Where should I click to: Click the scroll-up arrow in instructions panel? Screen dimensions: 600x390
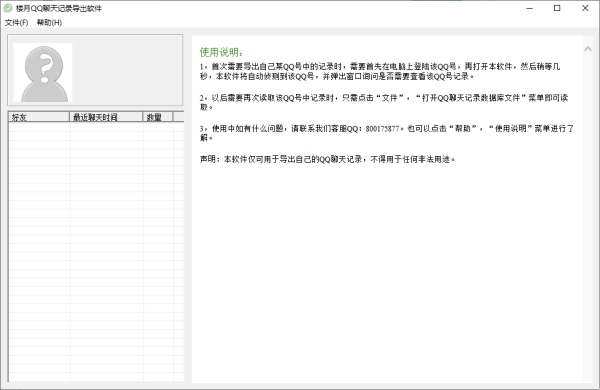pyautogui.click(x=588, y=49)
